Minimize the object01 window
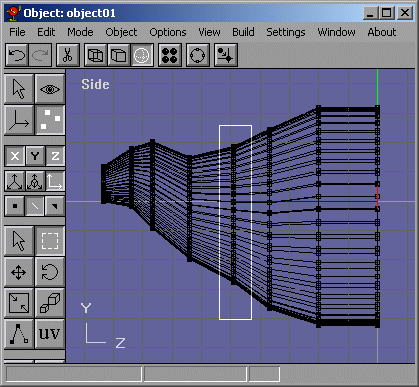419x387 pixels. pyautogui.click(x=371, y=13)
